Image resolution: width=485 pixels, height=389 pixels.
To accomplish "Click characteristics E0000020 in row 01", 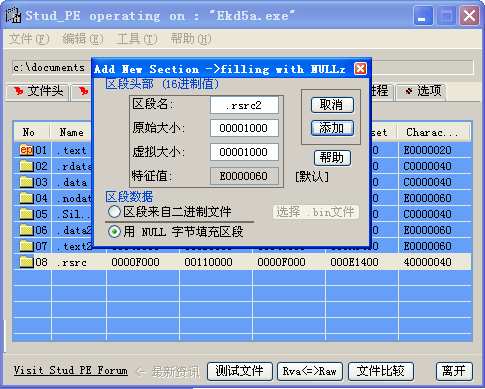I will (427, 150).
